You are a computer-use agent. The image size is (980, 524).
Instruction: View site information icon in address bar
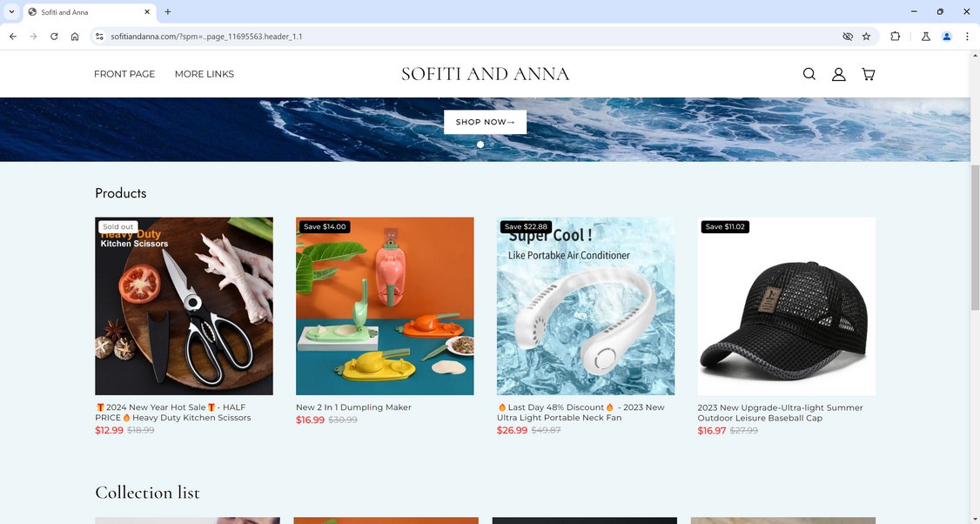coord(98,37)
